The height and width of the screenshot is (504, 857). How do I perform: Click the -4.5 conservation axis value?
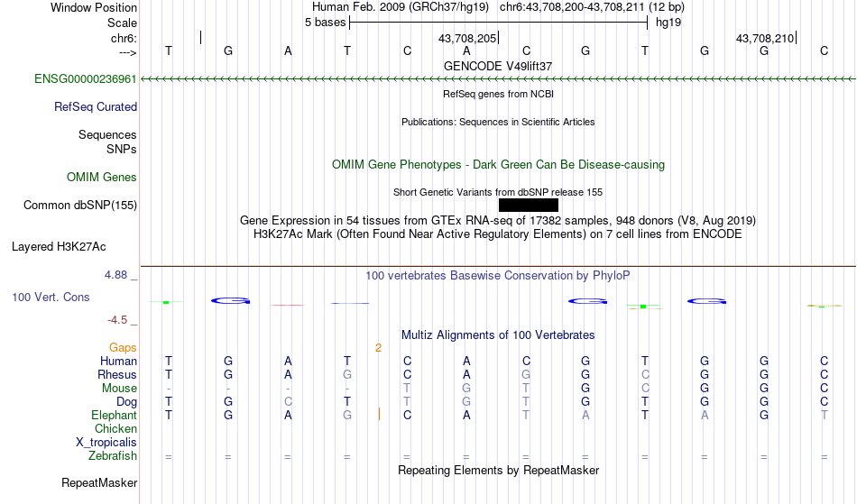[117, 320]
